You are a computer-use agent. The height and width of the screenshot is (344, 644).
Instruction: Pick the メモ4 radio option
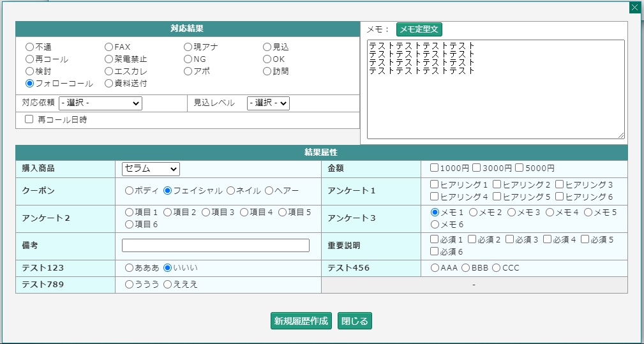tap(550, 213)
